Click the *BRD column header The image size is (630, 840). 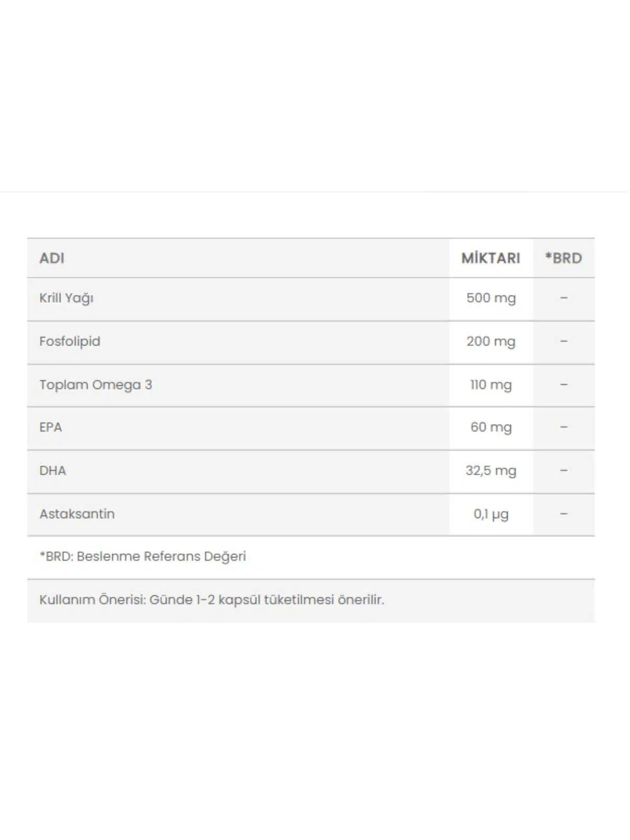[x=563, y=258]
